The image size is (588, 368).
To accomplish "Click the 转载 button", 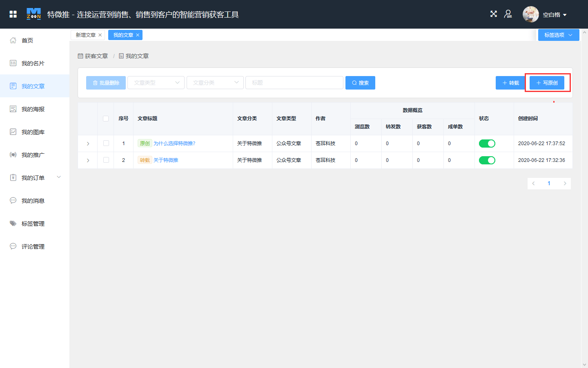I will click(510, 83).
